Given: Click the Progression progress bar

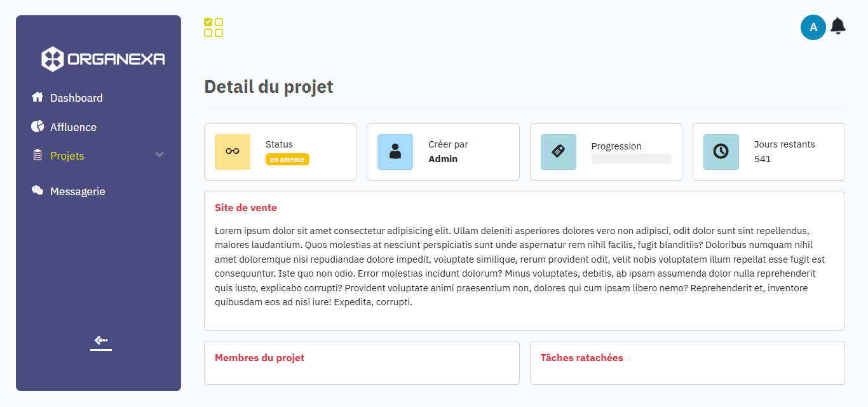Looking at the screenshot, I should click(632, 159).
